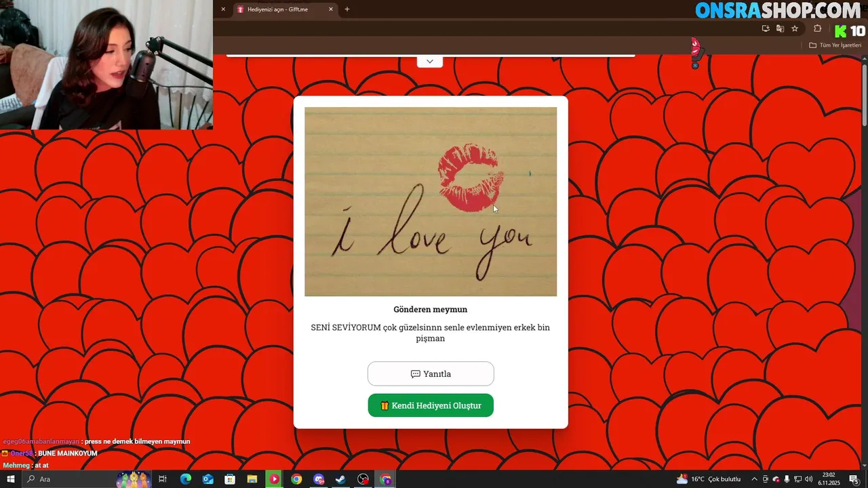
Task: Open Microsoft Store from taskbar
Action: [x=230, y=479]
